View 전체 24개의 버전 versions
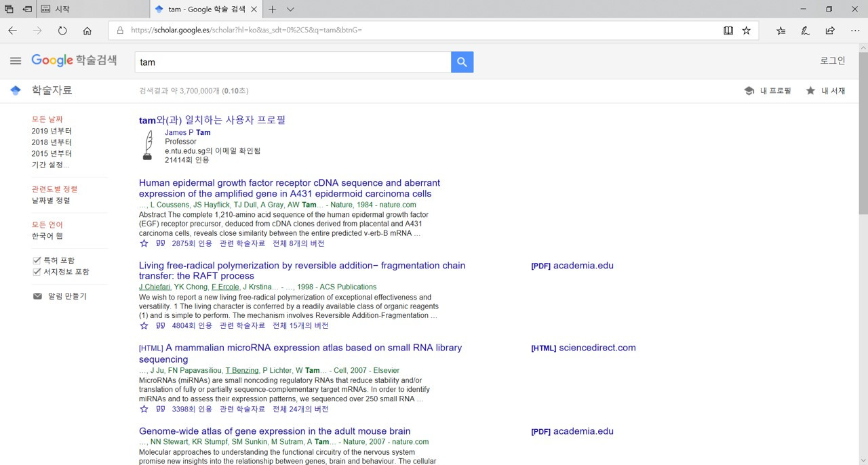Viewport: 868px width, 465px height. coord(300,409)
